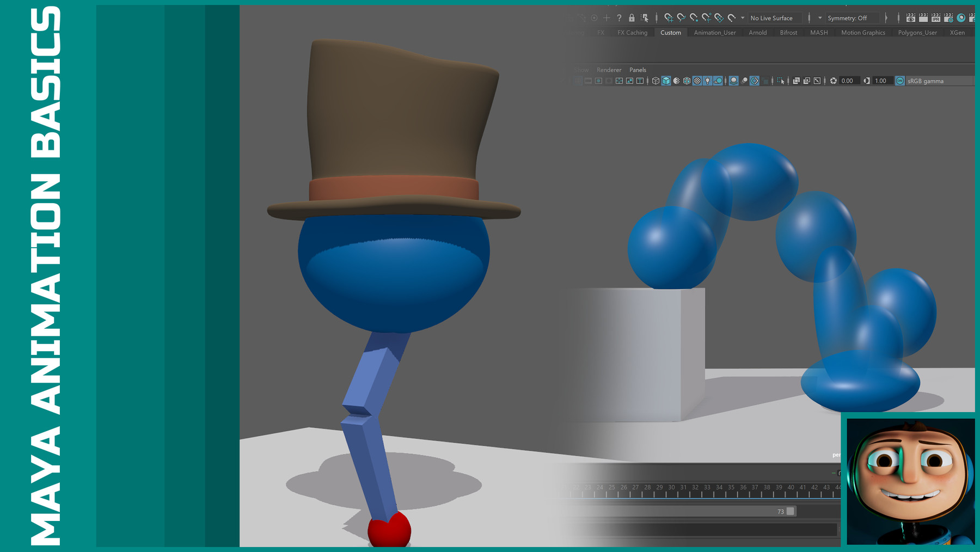Open the Render Settings icon

click(948, 18)
